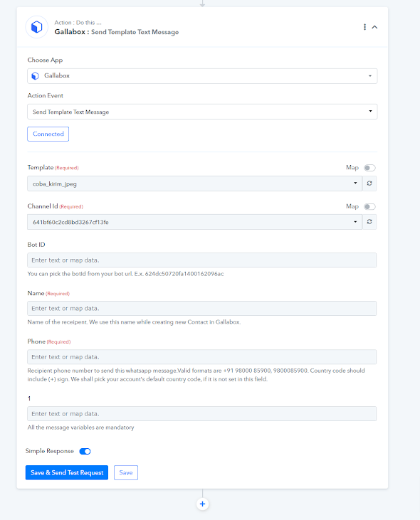The width and height of the screenshot is (420, 520).
Task: Click Save & Send Test Request
Action: [x=67, y=472]
